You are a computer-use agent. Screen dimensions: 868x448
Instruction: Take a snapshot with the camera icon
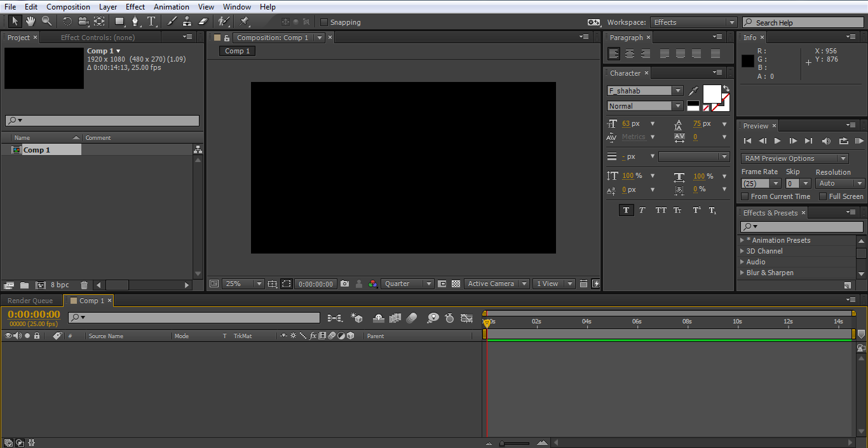(344, 284)
